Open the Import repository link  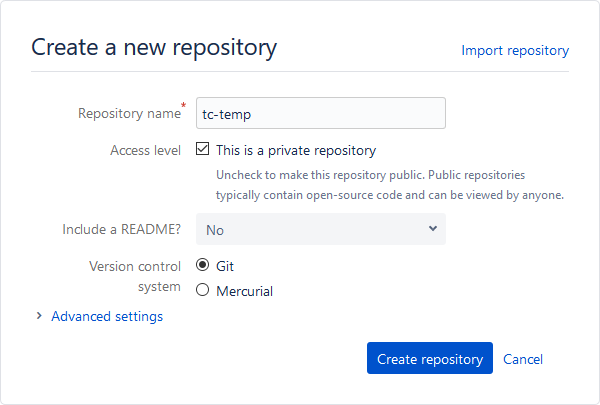(x=514, y=50)
